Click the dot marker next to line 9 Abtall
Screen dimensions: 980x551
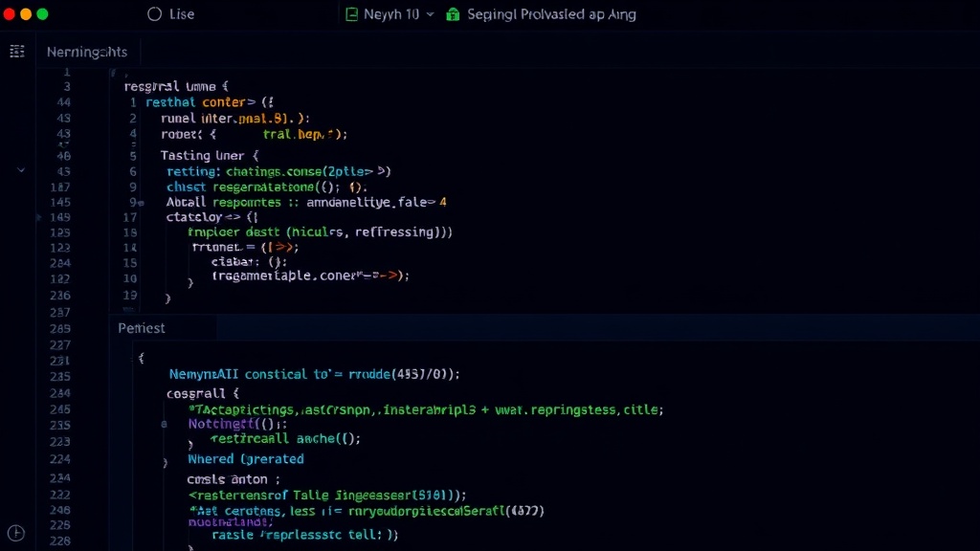[x=142, y=203]
